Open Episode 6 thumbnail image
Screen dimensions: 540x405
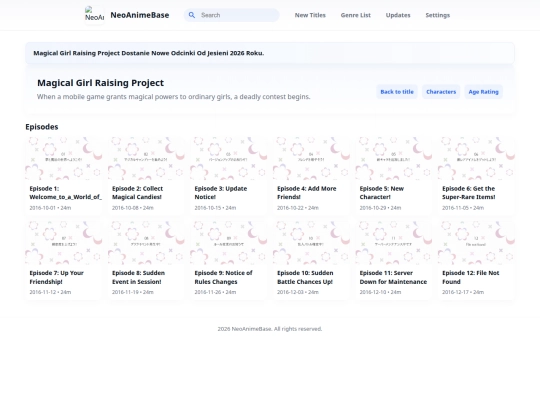pyautogui.click(x=476, y=158)
